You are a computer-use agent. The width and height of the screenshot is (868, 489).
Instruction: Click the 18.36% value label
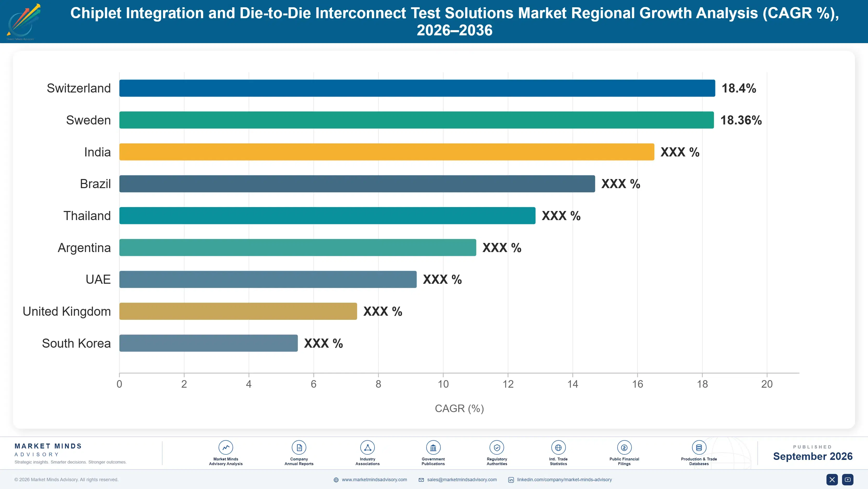point(741,120)
